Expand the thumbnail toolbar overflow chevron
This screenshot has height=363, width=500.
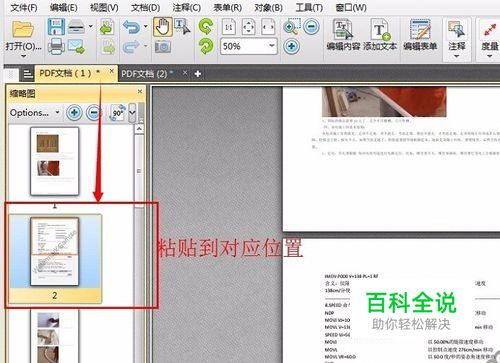[132, 113]
